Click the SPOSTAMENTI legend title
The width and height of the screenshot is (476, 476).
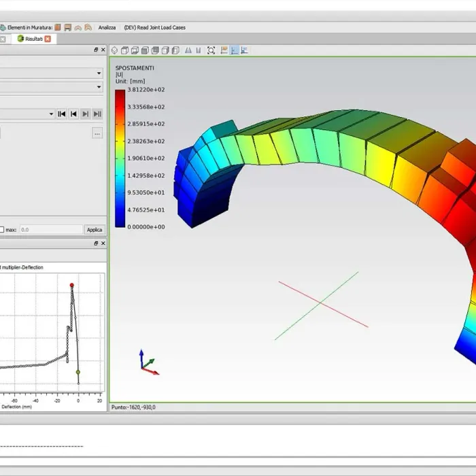[x=135, y=68]
